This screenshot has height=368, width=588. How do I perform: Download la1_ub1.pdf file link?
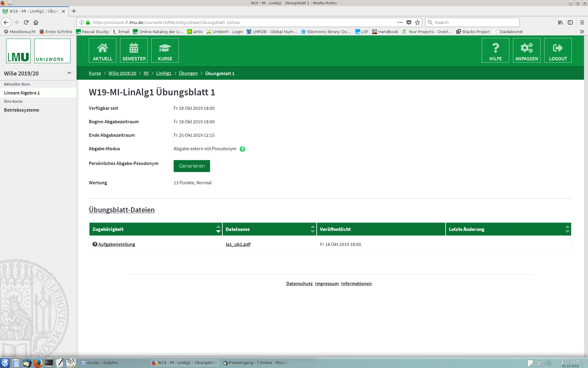coord(238,244)
